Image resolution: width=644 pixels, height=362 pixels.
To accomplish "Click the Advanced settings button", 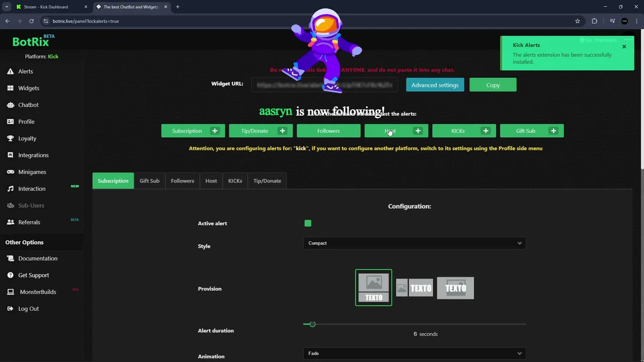I will 435,85.
